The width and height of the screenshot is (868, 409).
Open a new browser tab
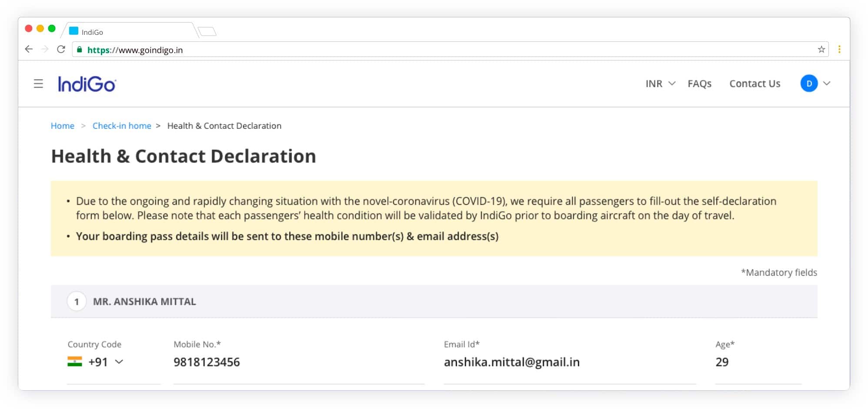(207, 31)
